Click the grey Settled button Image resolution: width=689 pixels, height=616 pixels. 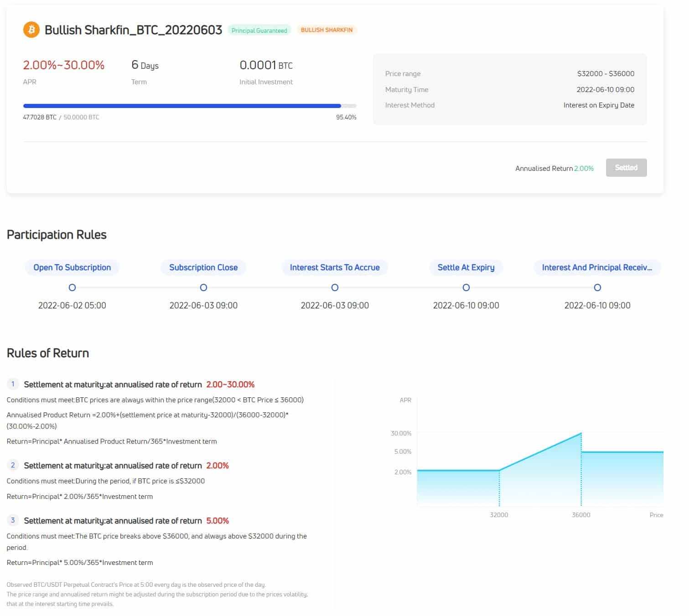(626, 168)
